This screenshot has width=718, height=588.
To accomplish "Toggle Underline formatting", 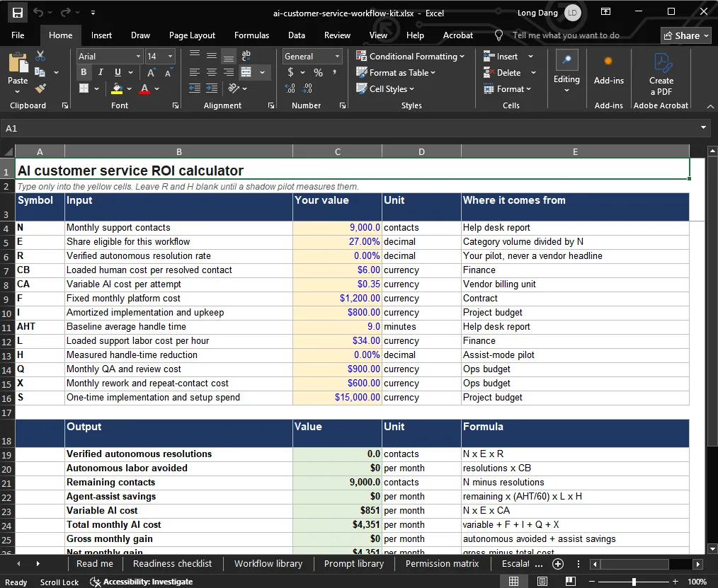I will pyautogui.click(x=118, y=72).
